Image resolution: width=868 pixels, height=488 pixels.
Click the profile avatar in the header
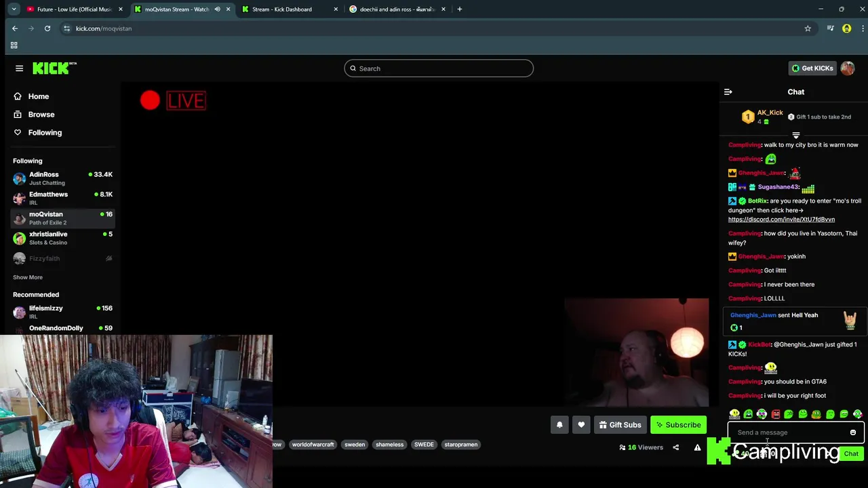tap(848, 68)
